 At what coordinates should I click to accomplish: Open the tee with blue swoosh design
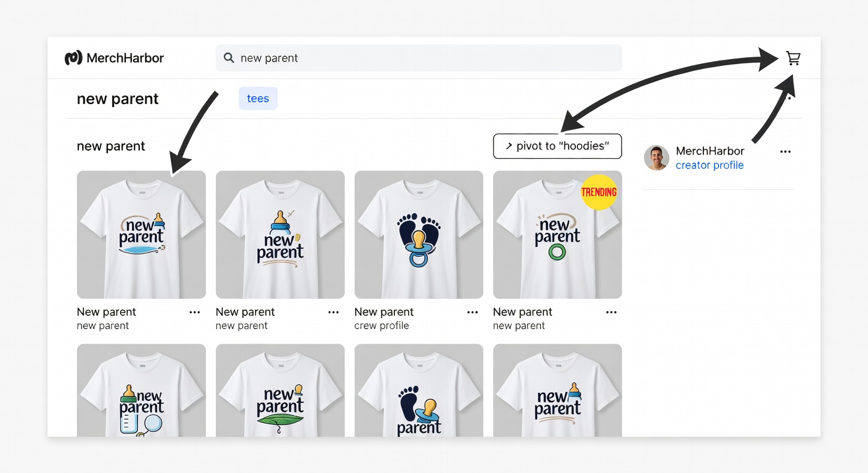(x=141, y=235)
